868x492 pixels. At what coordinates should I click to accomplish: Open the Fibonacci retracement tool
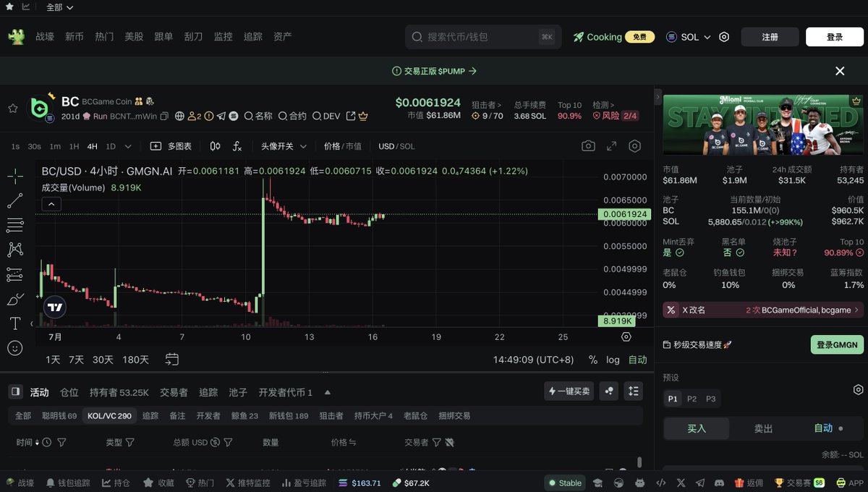point(14,225)
